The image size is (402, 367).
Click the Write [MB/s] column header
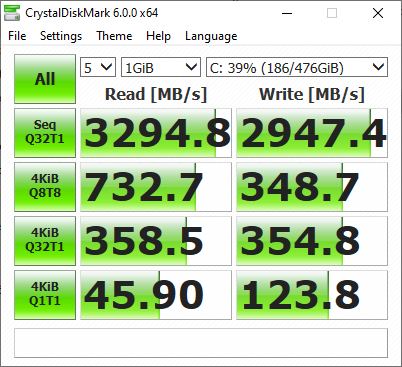coord(312,94)
